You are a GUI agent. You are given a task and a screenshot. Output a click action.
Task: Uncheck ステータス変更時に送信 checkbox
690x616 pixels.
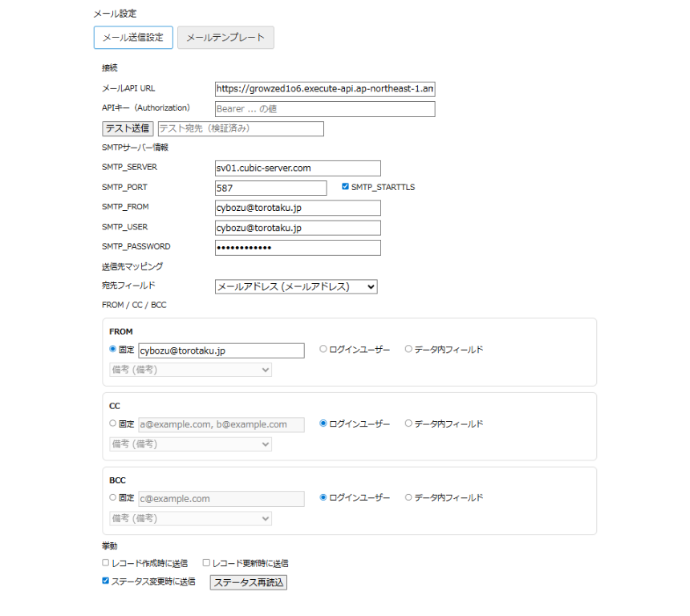pyautogui.click(x=106, y=582)
